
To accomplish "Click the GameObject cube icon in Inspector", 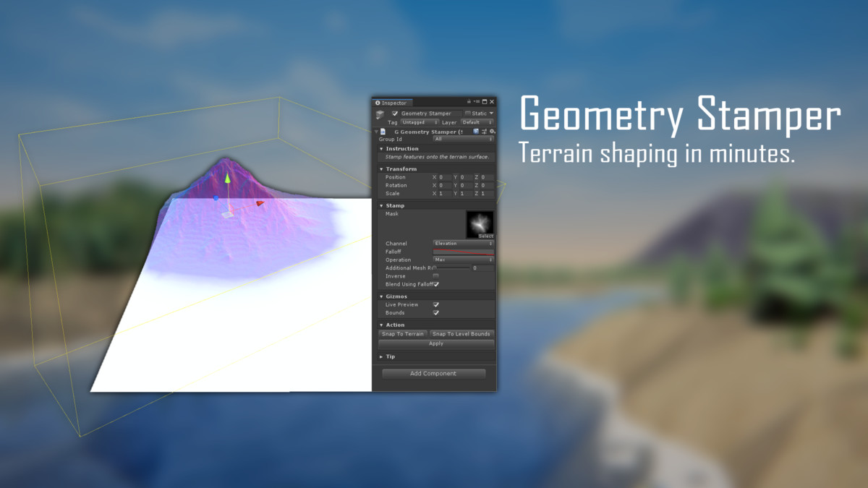I will pyautogui.click(x=380, y=115).
